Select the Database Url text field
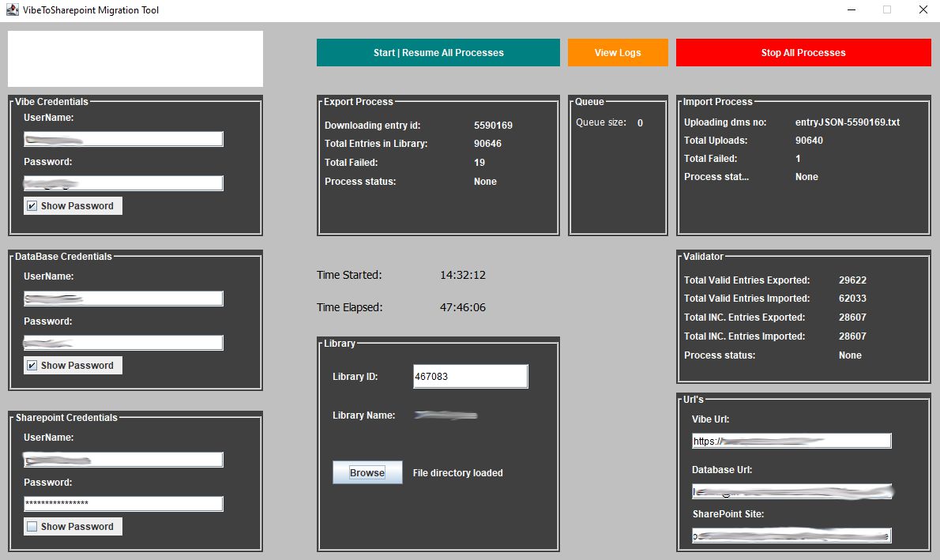Image resolution: width=940 pixels, height=560 pixels. pyautogui.click(x=791, y=491)
